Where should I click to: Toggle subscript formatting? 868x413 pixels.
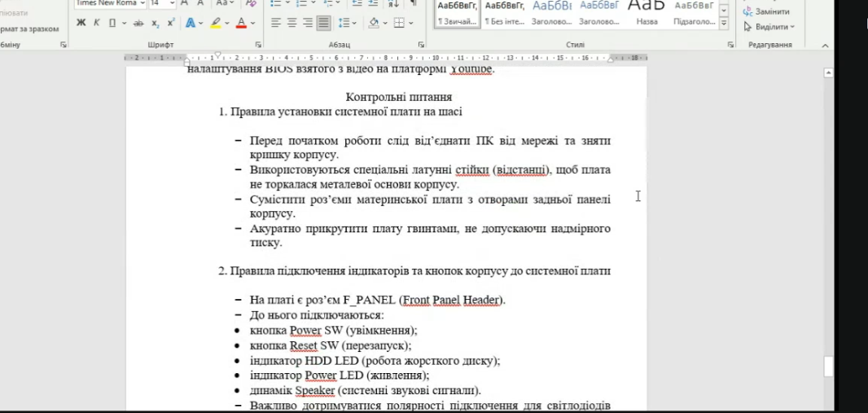tap(156, 23)
